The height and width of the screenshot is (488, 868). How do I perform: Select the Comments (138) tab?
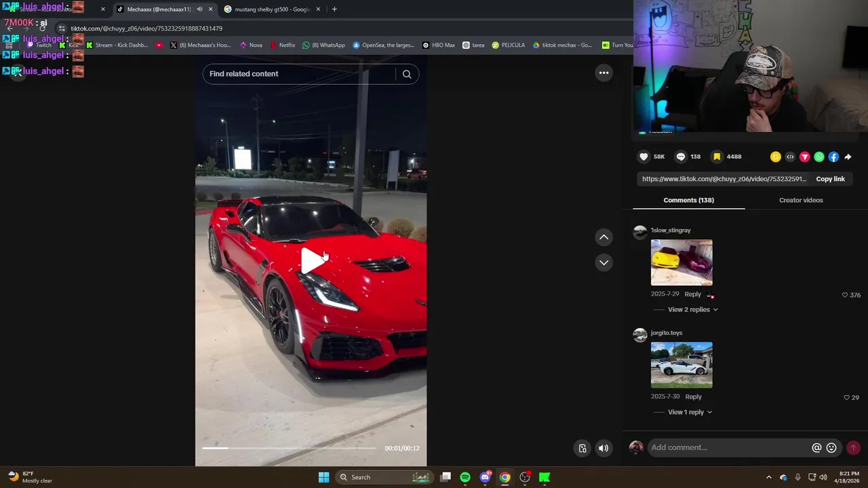pos(688,200)
